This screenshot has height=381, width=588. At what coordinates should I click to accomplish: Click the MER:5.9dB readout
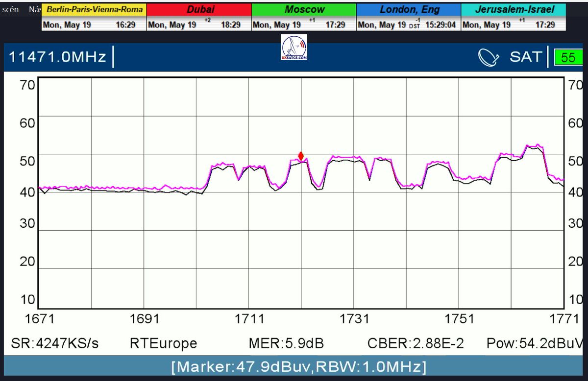pyautogui.click(x=286, y=344)
